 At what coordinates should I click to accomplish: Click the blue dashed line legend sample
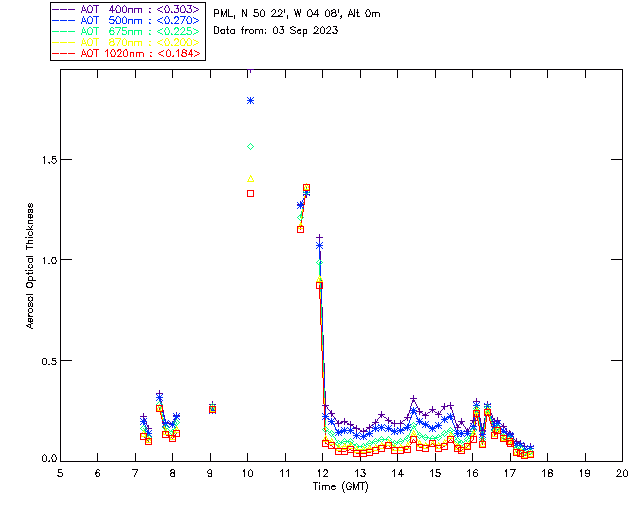tap(64, 20)
